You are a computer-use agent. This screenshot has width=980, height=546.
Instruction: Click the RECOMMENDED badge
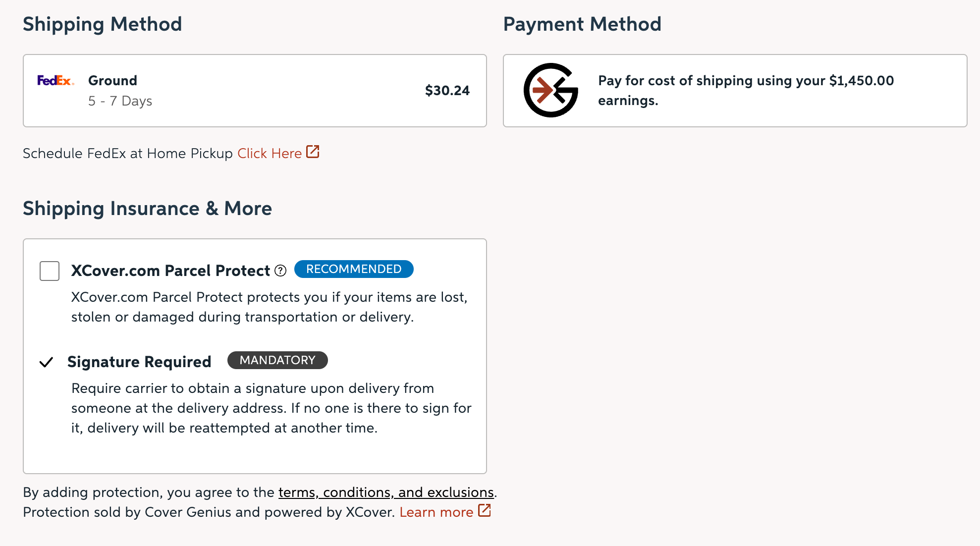click(353, 269)
